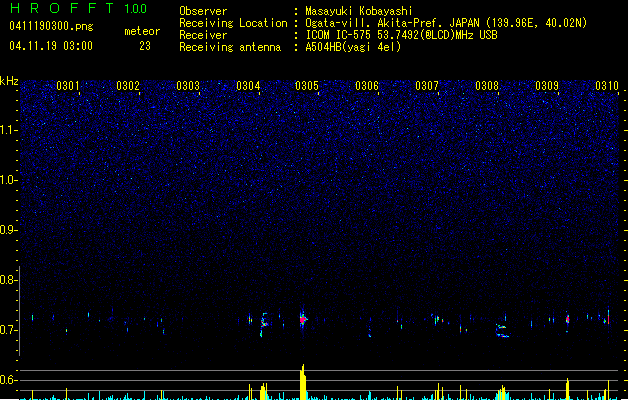Click the 0.9 kHz axis label
629x400 pixels.
[8, 230]
